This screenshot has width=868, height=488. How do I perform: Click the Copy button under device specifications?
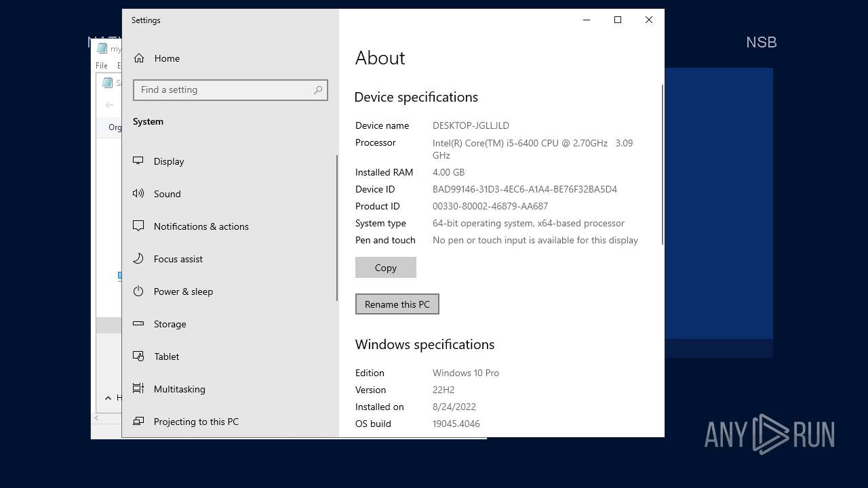coord(386,268)
